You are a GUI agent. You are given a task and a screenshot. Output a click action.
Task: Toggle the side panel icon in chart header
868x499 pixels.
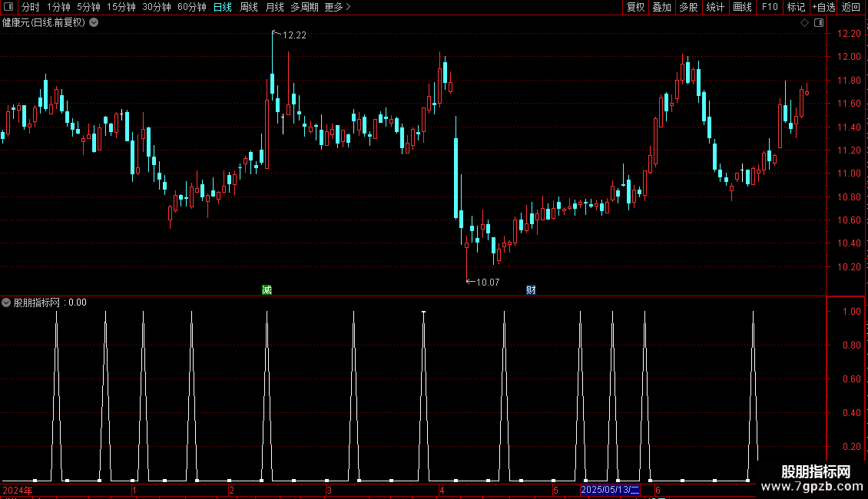(819, 23)
